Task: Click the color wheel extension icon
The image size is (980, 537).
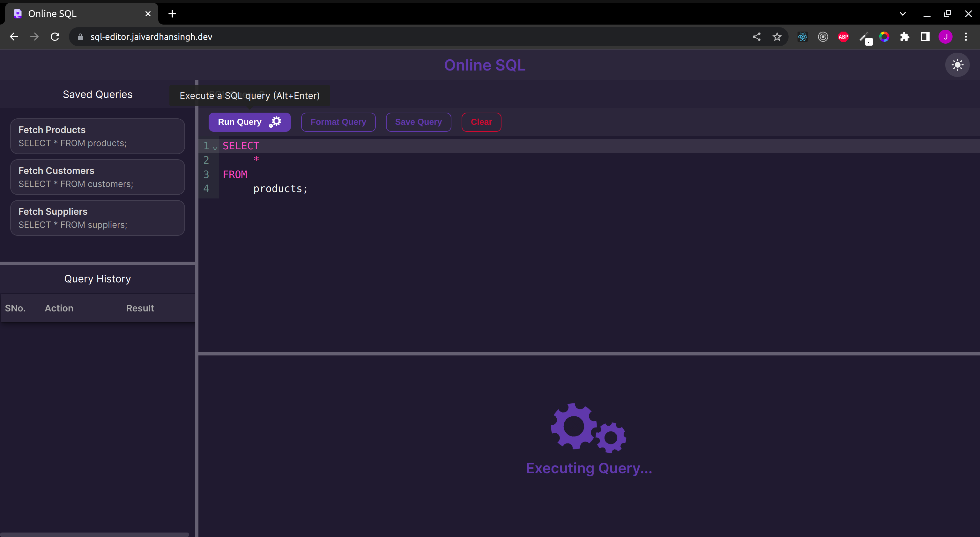Action: tap(884, 37)
